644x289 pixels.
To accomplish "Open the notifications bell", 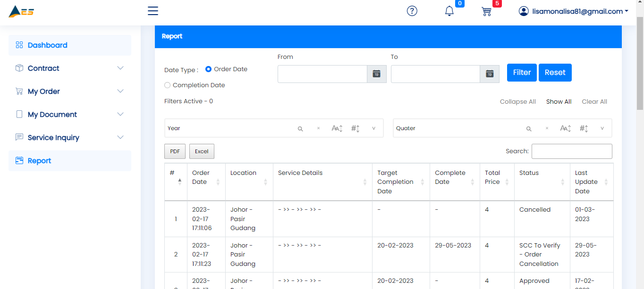I will tap(449, 11).
